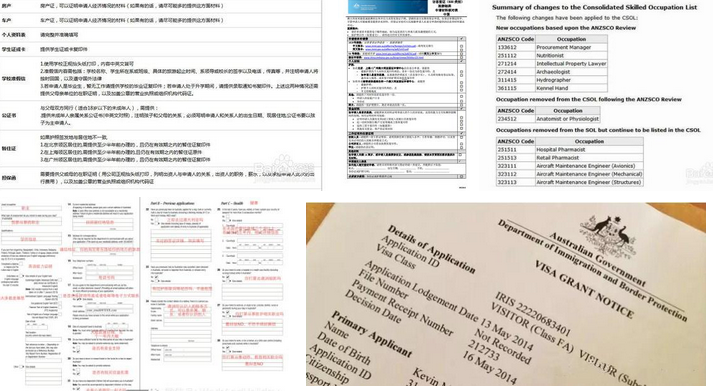Click the Part B – Previous applications header

(x=172, y=203)
